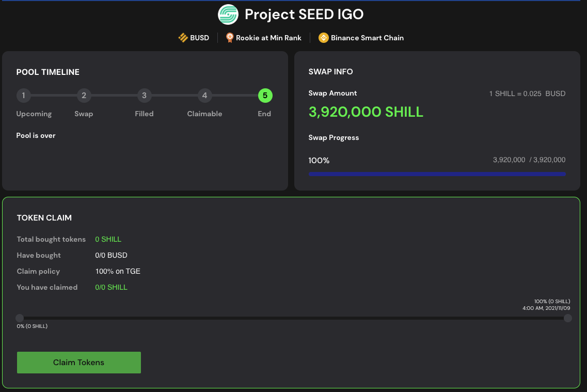Click the 3,920,000 SHILL swap amount

366,112
